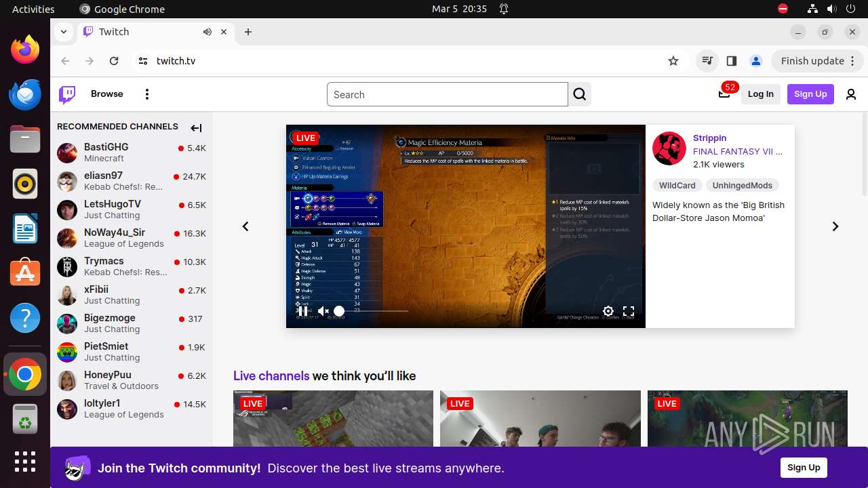
Task: Open the Live channels heading link
Action: 271,375
